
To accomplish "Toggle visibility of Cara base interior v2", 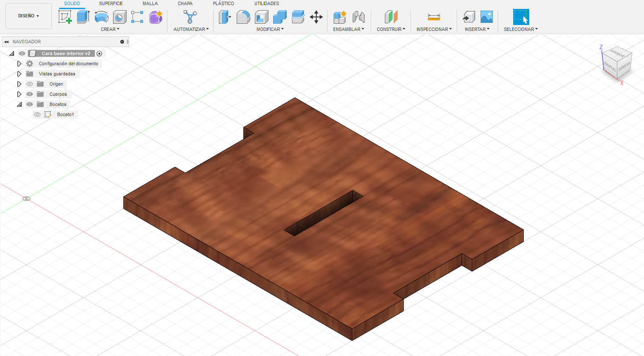I will click(x=22, y=53).
